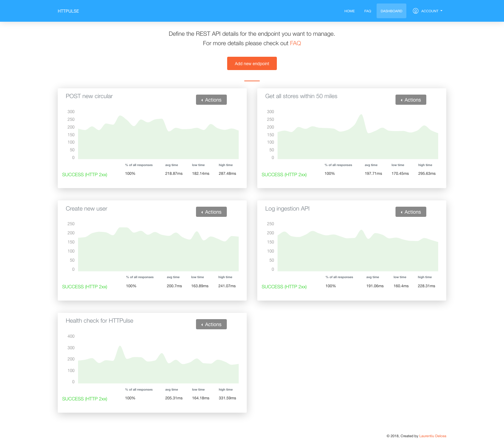504x447 pixels.
Task: Expand the Account menu in the navbar
Action: [430, 11]
